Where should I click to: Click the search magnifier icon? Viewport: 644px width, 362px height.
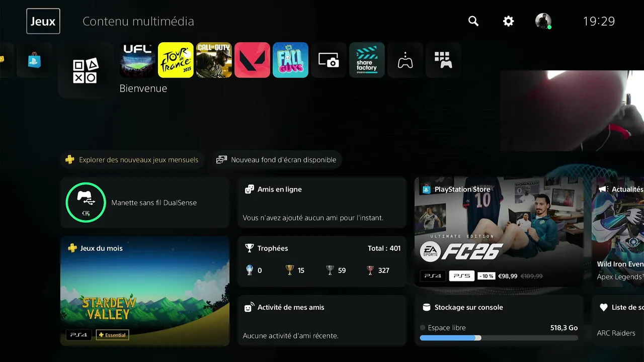tap(473, 21)
